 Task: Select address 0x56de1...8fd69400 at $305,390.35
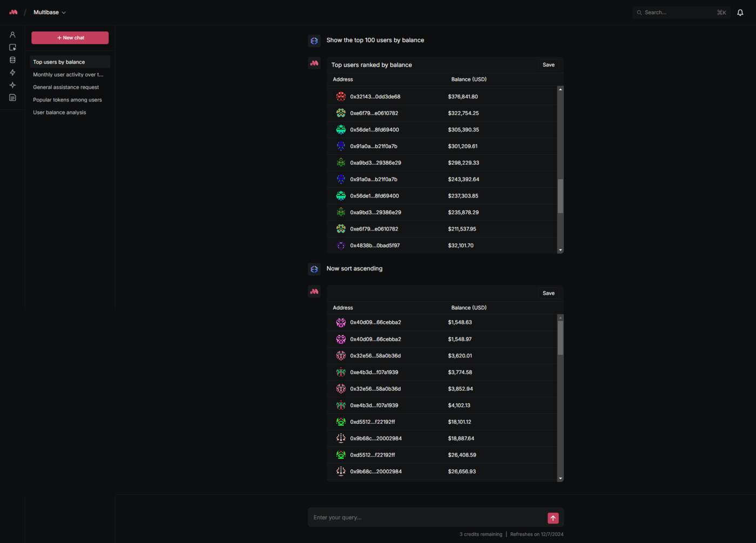coord(374,130)
